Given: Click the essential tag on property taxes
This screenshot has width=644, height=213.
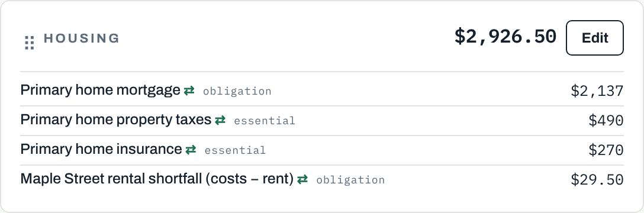Looking at the screenshot, I should 265,121.
